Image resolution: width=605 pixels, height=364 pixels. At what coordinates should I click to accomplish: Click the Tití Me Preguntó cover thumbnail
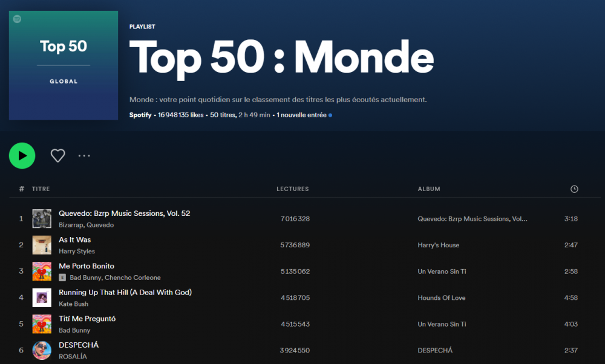[42, 324]
